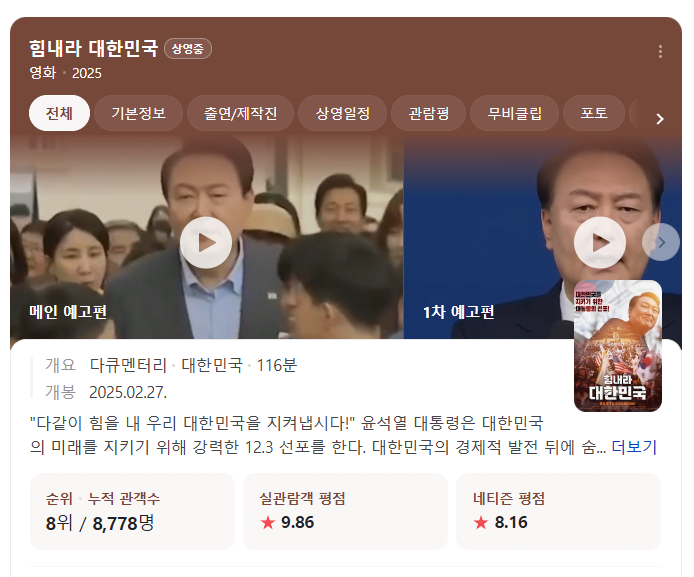
Task: Open the 순위 누적 관객수 card
Action: coord(132,511)
